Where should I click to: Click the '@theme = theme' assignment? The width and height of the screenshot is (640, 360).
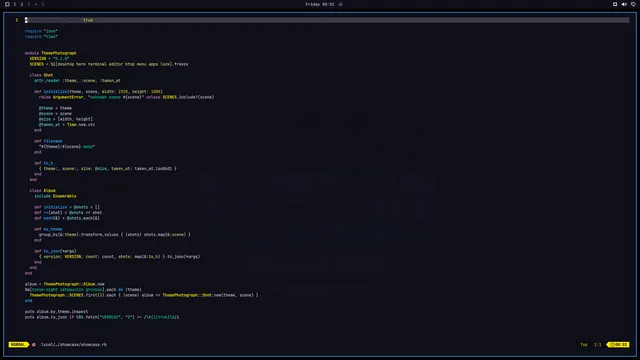[x=56, y=108]
